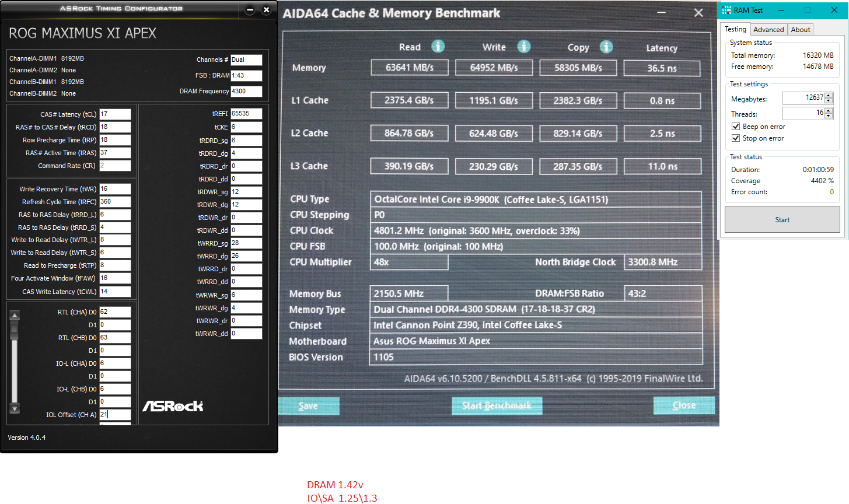Click the Write to Read Delay (tWTR_S) field
Image resolution: width=849 pixels, height=504 pixels.
[x=115, y=253]
